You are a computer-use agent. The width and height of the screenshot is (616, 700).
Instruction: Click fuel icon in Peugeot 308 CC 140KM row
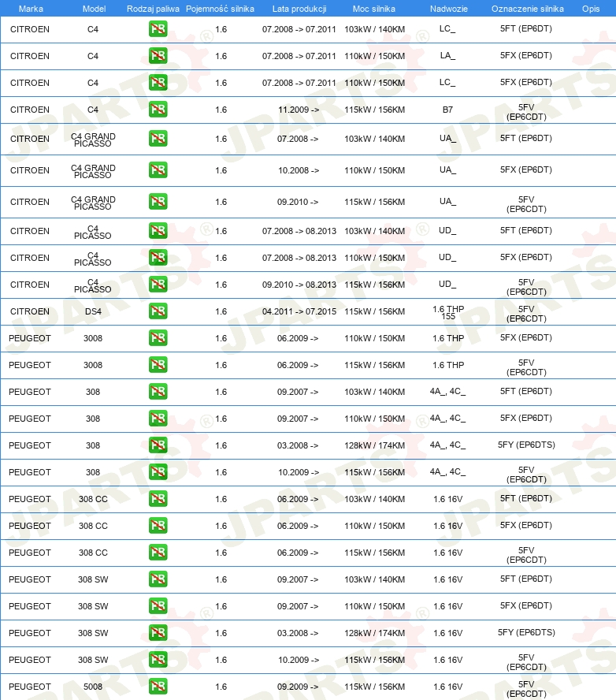[158, 499]
